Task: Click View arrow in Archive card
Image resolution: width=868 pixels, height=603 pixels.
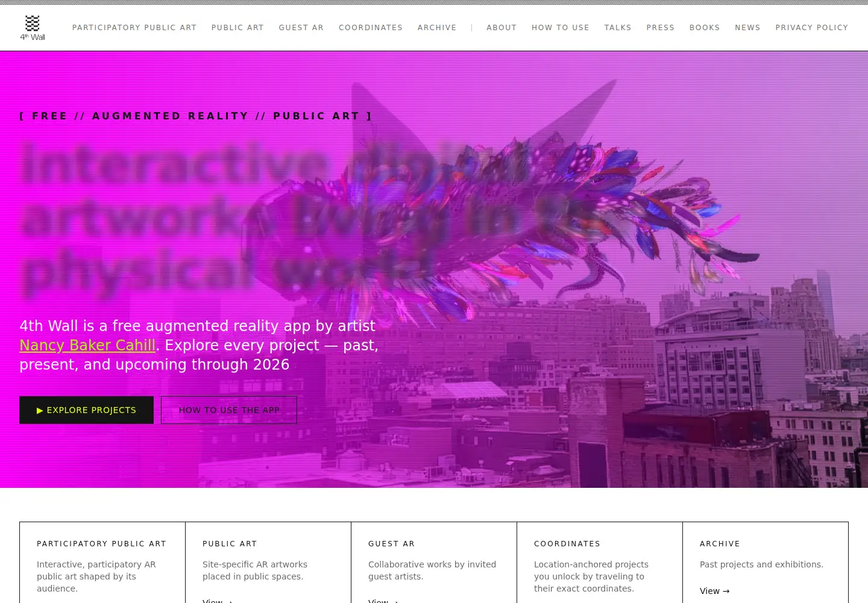Action: coord(715,591)
